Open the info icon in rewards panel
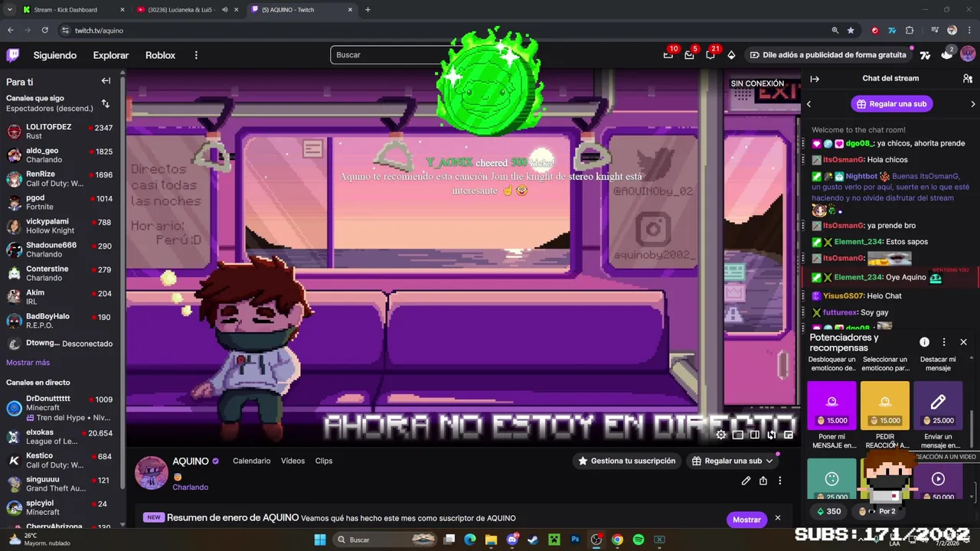Screen dimensions: 980x551 [x=924, y=342]
